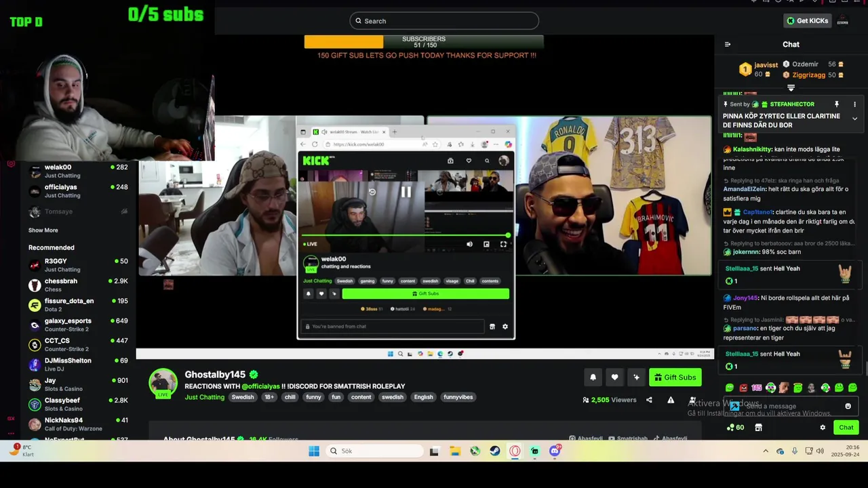Click the @officialyas mention in title
Screen dimensions: 868x488
click(x=261, y=386)
